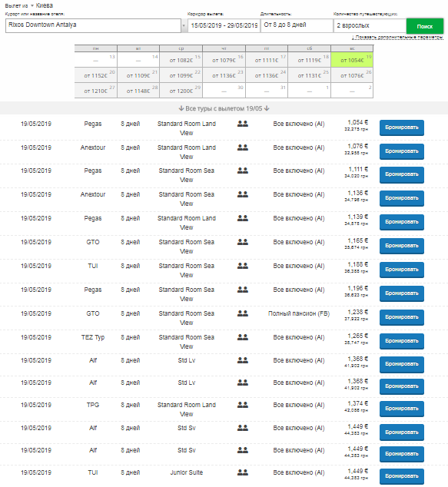Open departure city dropdown arrow near Киева

32,5
